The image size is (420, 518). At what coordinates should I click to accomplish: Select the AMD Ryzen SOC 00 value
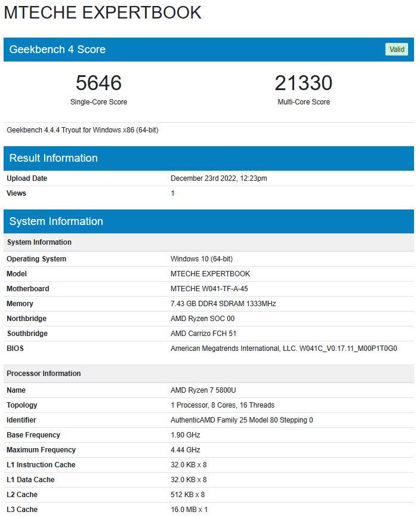pyautogui.click(x=202, y=319)
